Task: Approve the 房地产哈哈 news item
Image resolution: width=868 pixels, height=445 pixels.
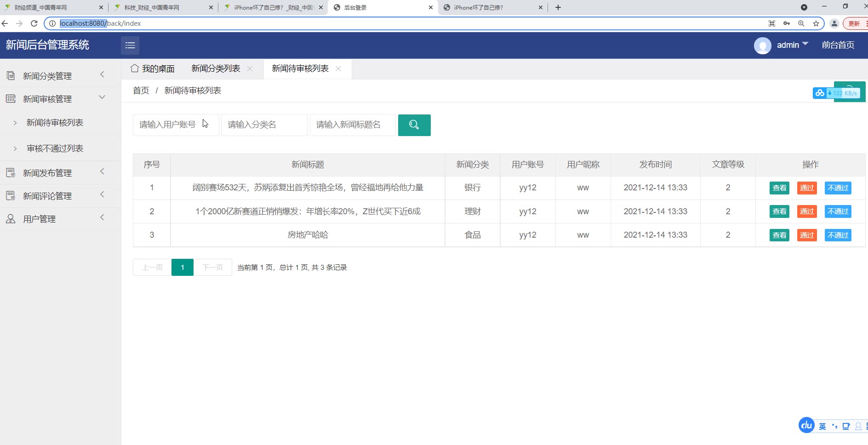Action: click(807, 235)
